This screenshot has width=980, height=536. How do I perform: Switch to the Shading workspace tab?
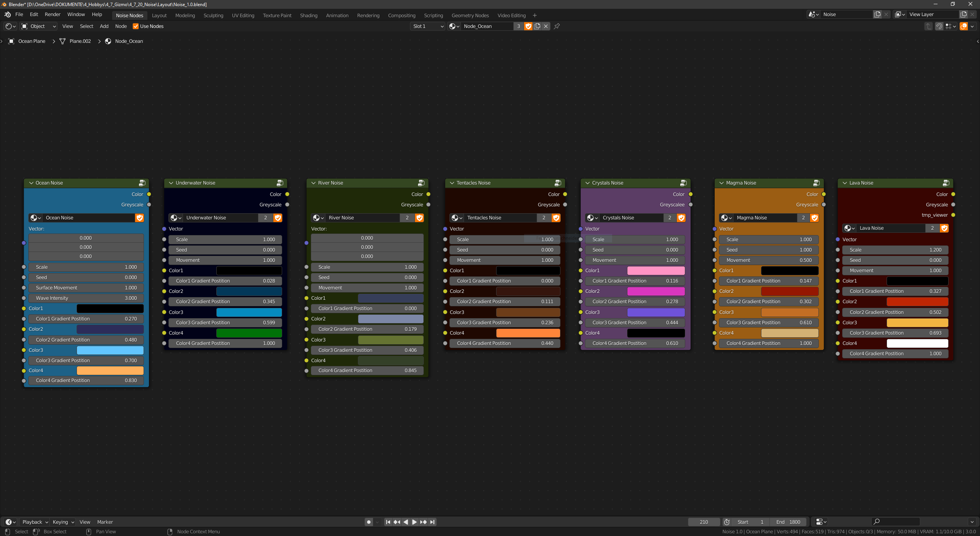pos(309,15)
